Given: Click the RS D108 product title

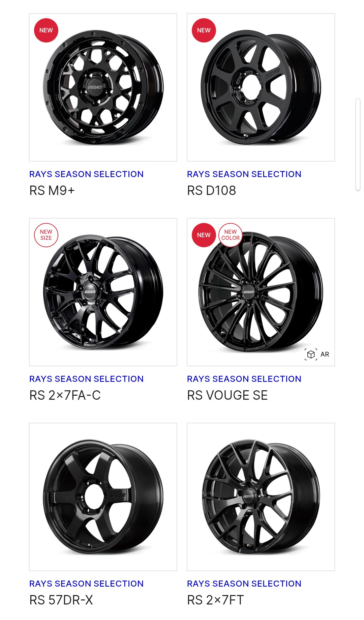Looking at the screenshot, I should pyautogui.click(x=212, y=191).
